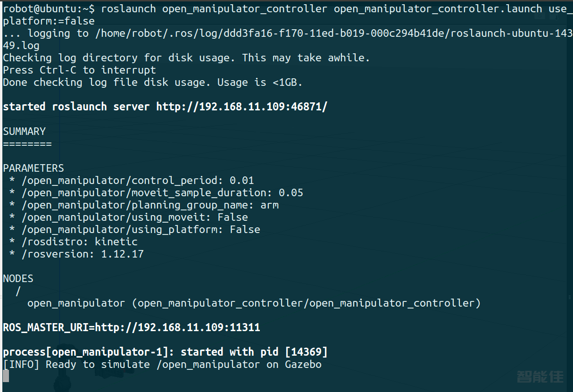
Task: Click the ROS_MASTER_URI address line
Action: click(x=131, y=327)
